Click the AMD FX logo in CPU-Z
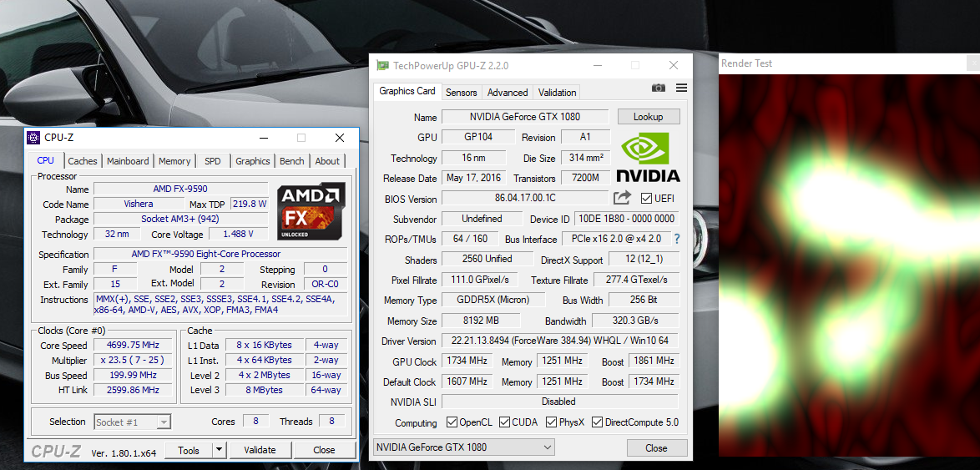The height and width of the screenshot is (470, 980). tap(311, 210)
